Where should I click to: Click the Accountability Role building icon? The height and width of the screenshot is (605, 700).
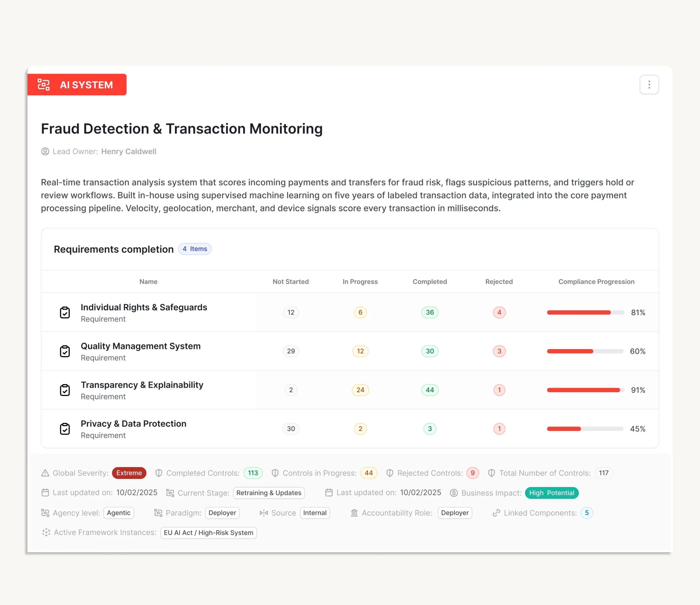(x=354, y=513)
